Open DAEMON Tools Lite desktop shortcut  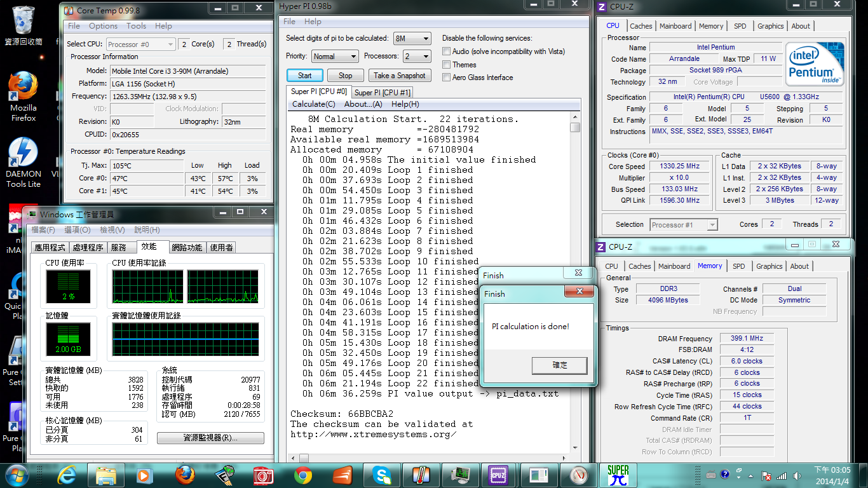coord(24,163)
